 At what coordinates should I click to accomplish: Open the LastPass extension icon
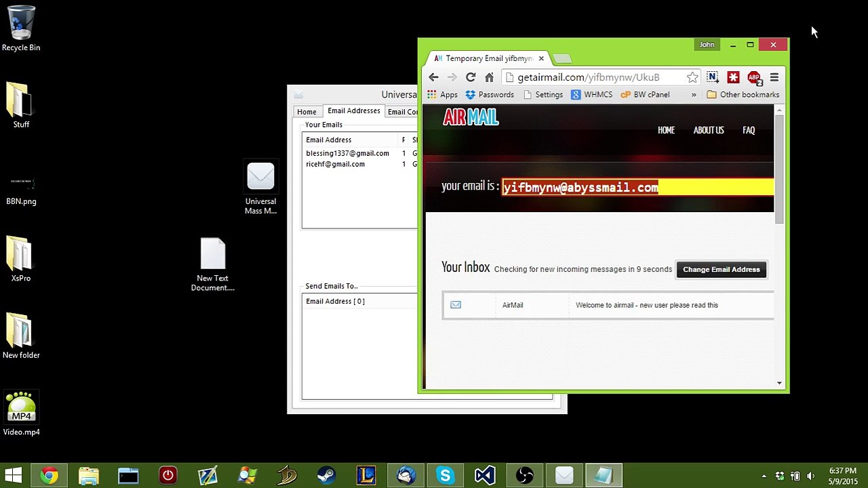733,77
